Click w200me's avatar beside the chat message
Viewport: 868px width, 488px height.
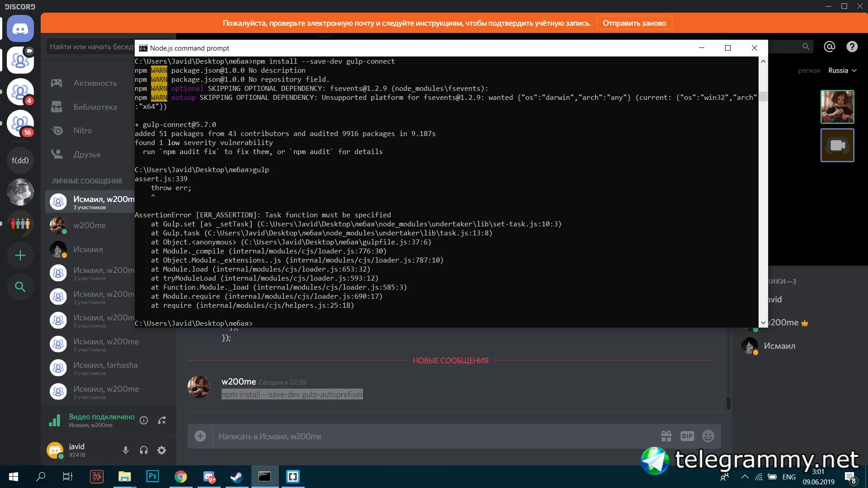tap(199, 387)
